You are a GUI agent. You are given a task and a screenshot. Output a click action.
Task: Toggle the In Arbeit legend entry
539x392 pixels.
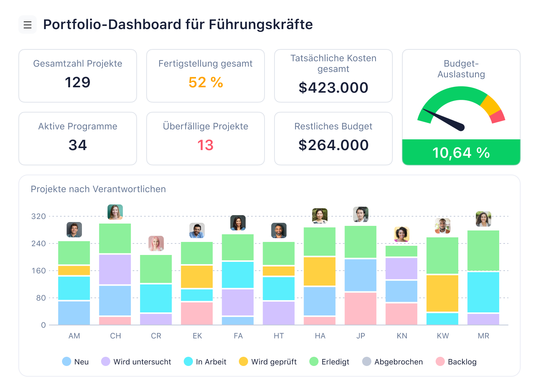(x=205, y=362)
